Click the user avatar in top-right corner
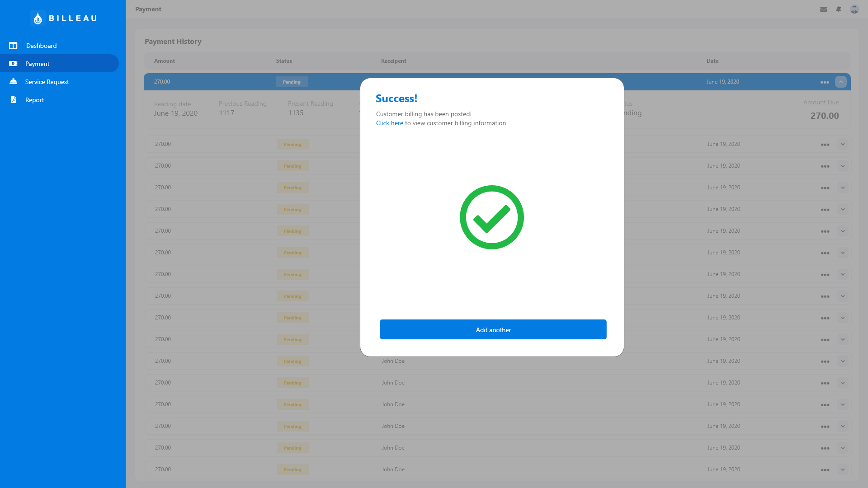This screenshot has width=868, height=488. tap(854, 9)
